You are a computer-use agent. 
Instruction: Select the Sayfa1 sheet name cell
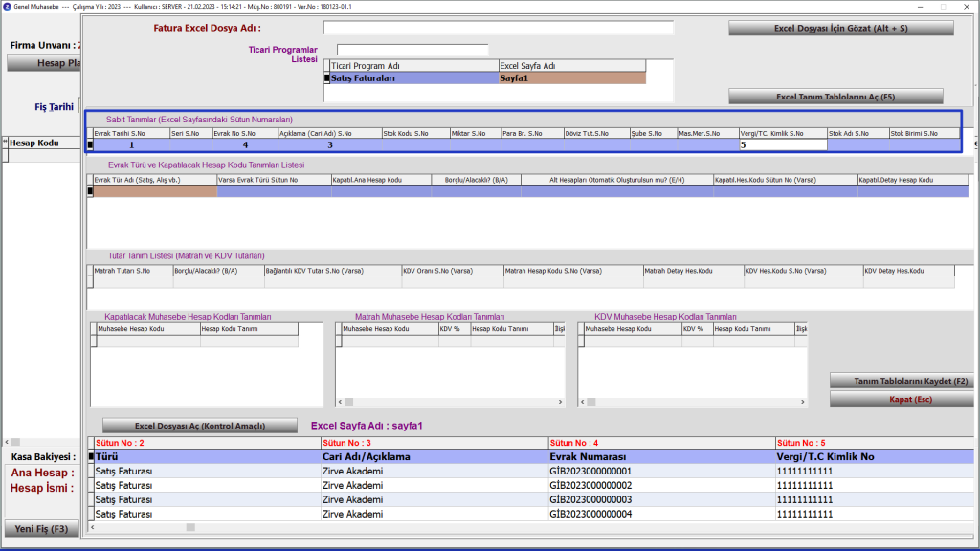571,78
